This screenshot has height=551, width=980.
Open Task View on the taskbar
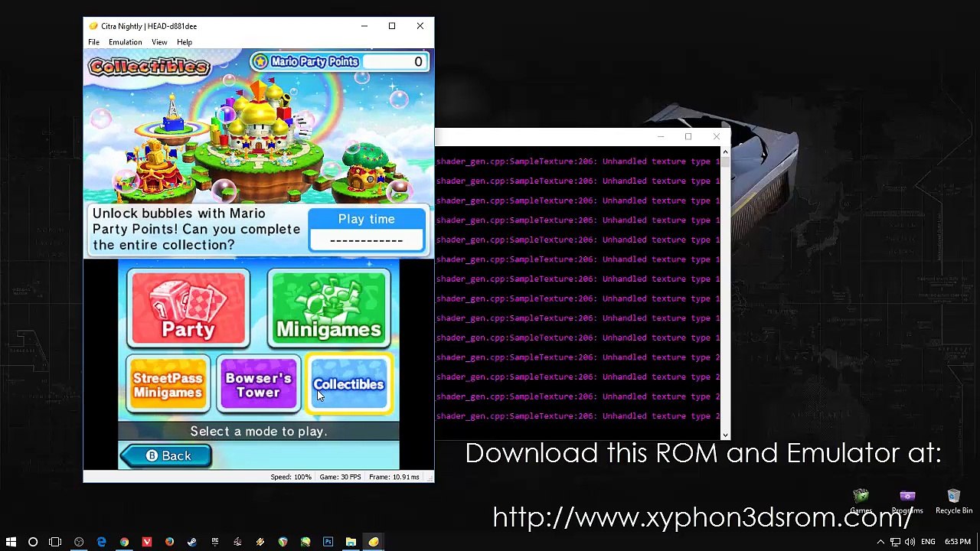click(x=55, y=542)
